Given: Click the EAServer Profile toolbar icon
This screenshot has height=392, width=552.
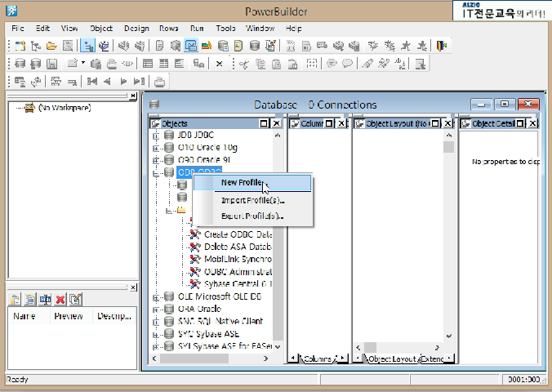Looking at the screenshot, I should (x=238, y=46).
